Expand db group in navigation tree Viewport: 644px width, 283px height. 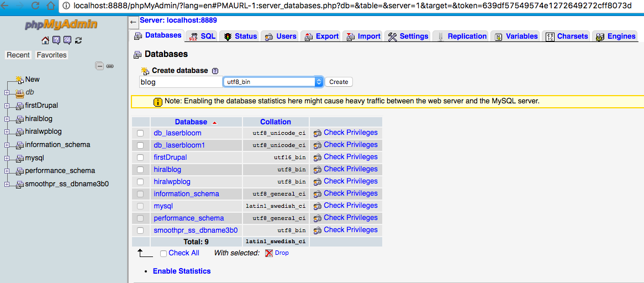[x=7, y=93]
